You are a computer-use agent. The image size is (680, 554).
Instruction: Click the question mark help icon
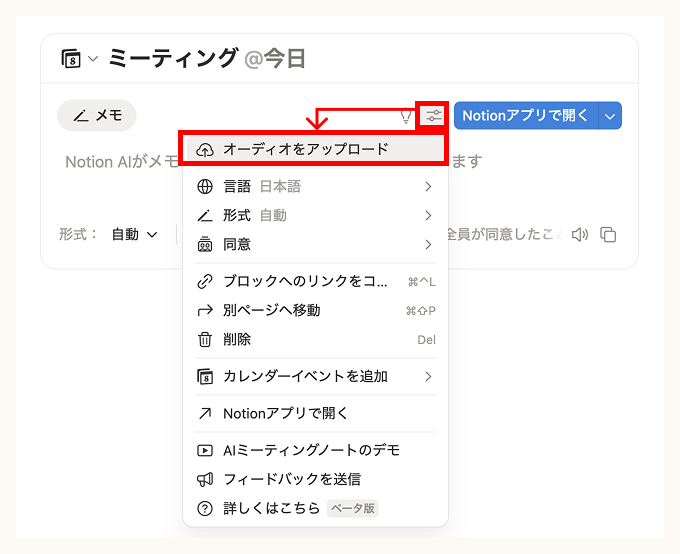[x=205, y=508]
